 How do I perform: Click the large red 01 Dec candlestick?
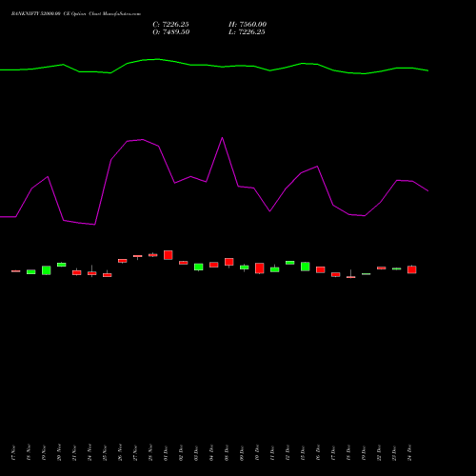169,255
